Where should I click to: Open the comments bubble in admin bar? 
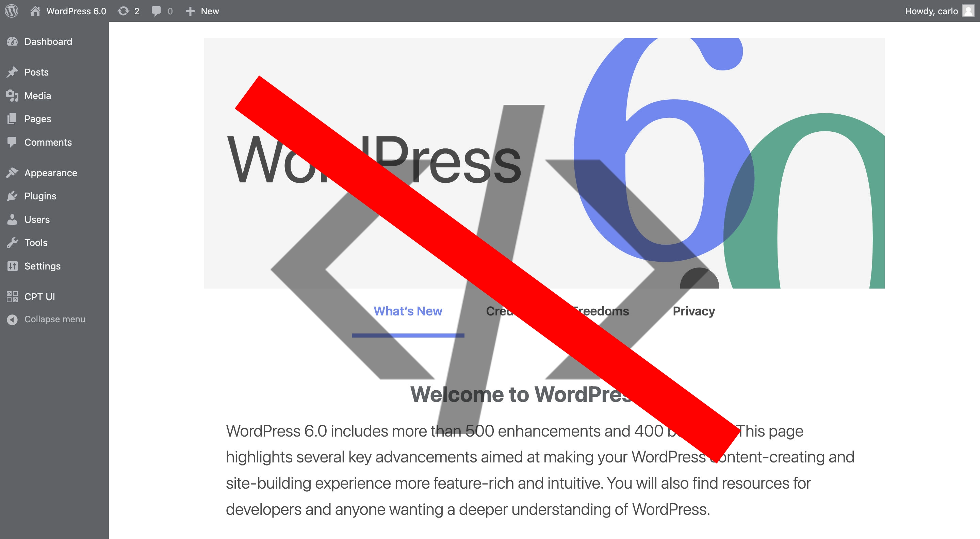point(156,11)
